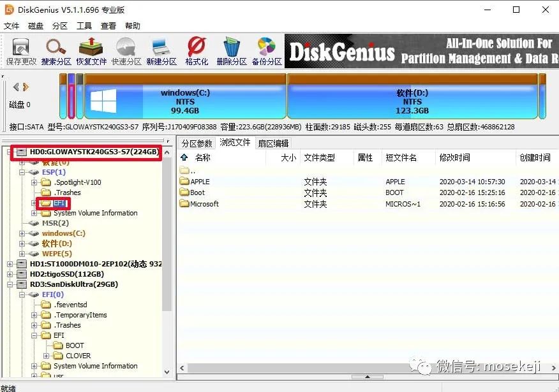Click the 保存更改 (Save Changes) toolbar icon
Screen dimensions: 559x392
point(20,50)
